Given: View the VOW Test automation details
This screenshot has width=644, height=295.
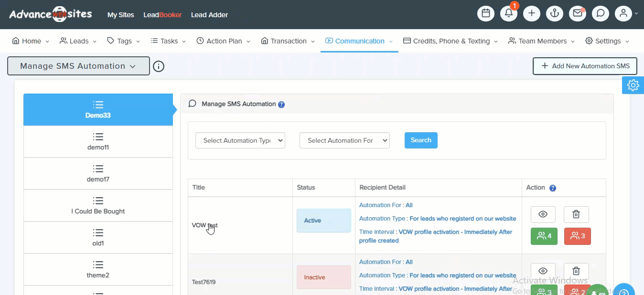Looking at the screenshot, I should [x=543, y=215].
